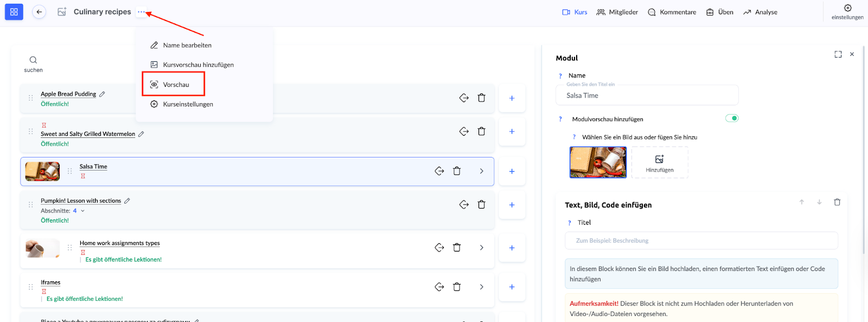Expand Home work assignments types module
The image size is (868, 322).
pos(481,248)
